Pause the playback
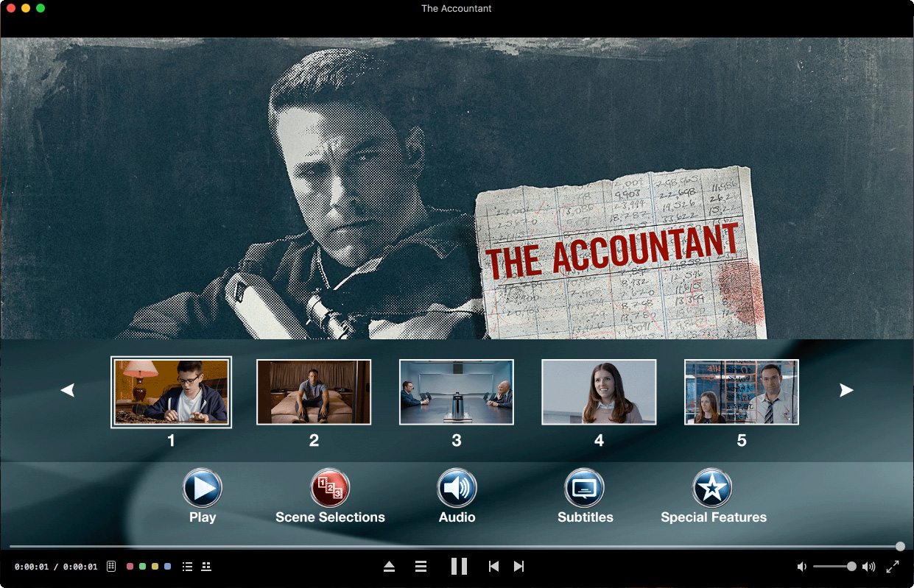This screenshot has height=588, width=914. [459, 567]
